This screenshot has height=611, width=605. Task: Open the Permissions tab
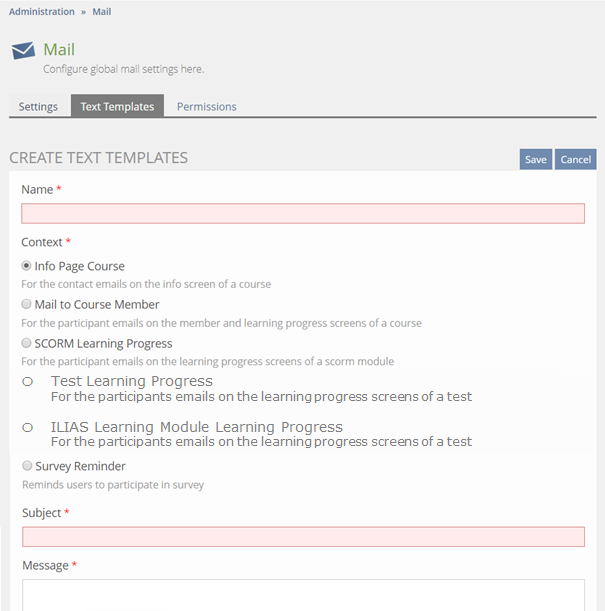pos(206,107)
